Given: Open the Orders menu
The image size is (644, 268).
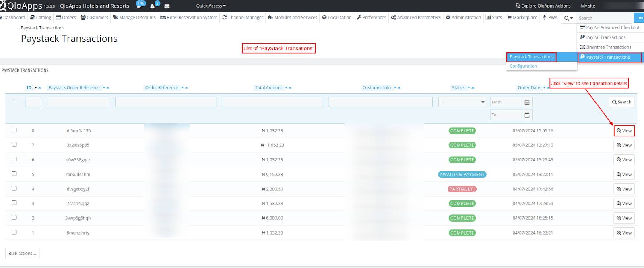Looking at the screenshot, I should (x=66, y=18).
